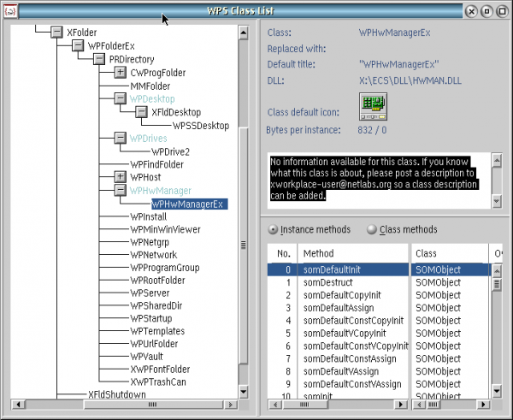Click the No. column header
This screenshot has width=513, height=420.
pyautogui.click(x=283, y=254)
